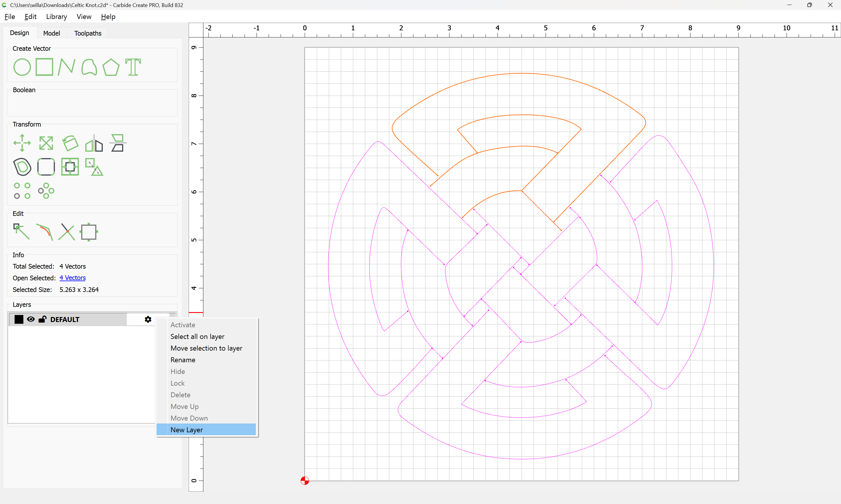841x504 pixels.
Task: Select the Circle vector tool
Action: tap(22, 67)
